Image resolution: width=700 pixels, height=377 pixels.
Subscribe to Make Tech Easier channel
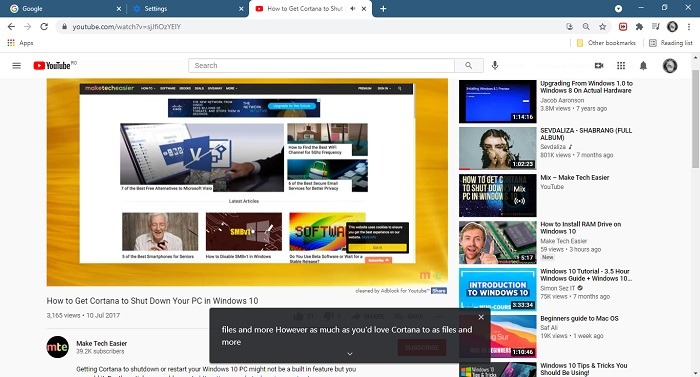point(422,348)
